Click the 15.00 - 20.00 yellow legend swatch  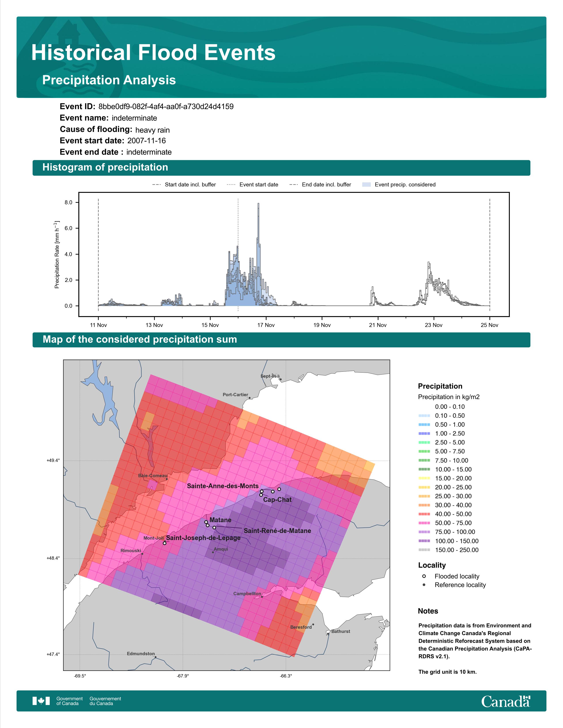point(424,478)
